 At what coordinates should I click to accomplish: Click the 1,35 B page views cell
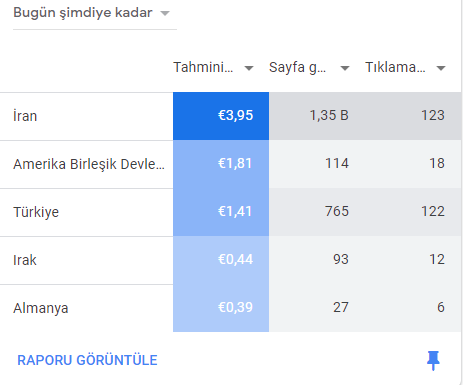click(317, 116)
